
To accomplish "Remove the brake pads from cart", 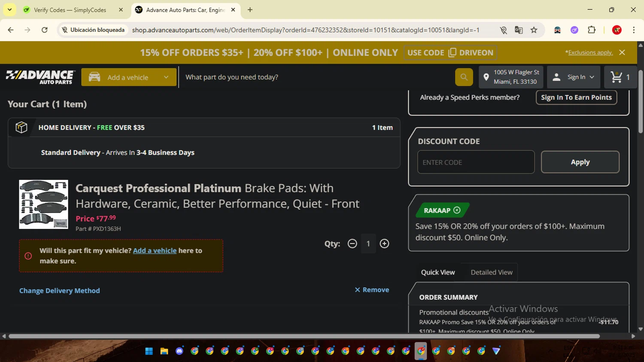I will click(372, 290).
